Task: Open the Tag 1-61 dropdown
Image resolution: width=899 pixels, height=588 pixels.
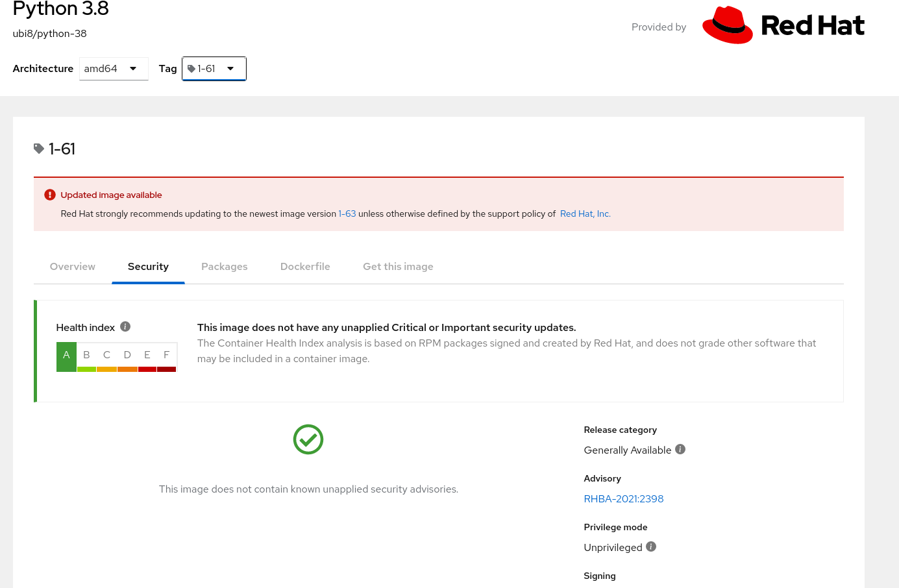Action: point(214,69)
